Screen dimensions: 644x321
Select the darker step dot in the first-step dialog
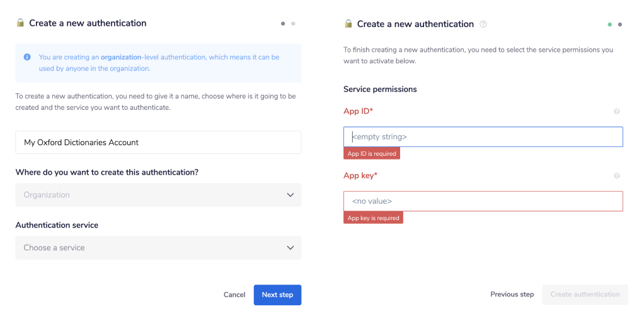(x=283, y=23)
